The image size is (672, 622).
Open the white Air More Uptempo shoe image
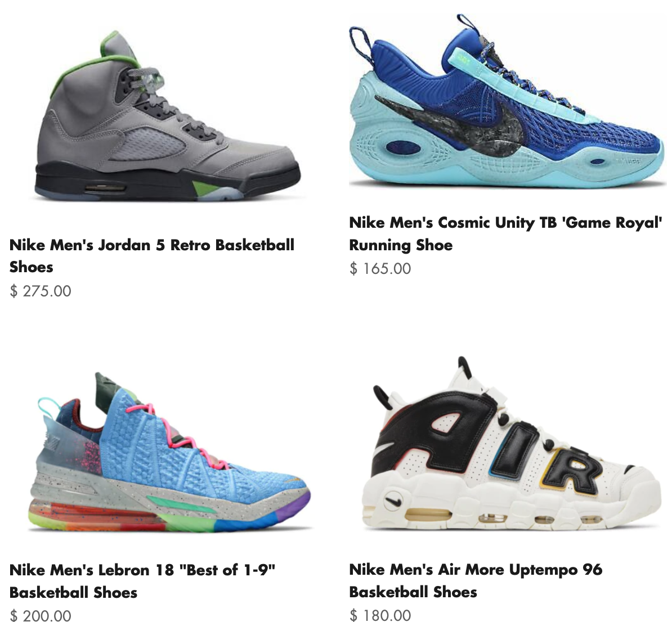(x=511, y=443)
